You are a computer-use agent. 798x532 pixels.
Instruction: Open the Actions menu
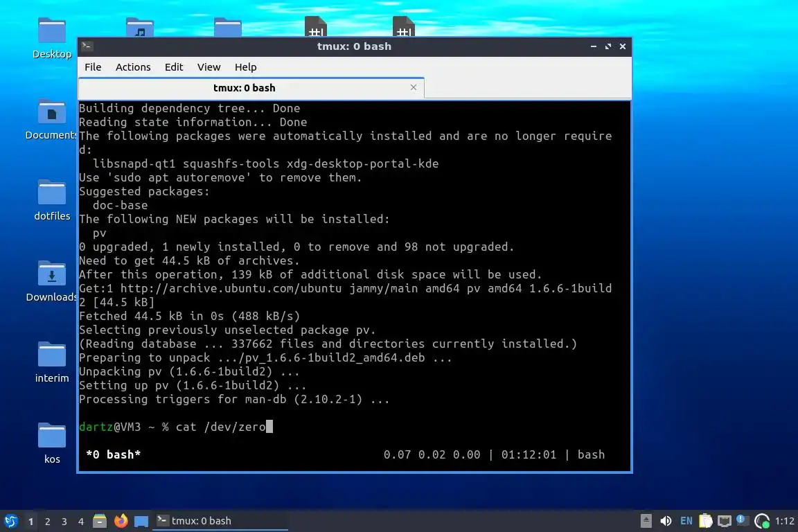click(x=133, y=67)
